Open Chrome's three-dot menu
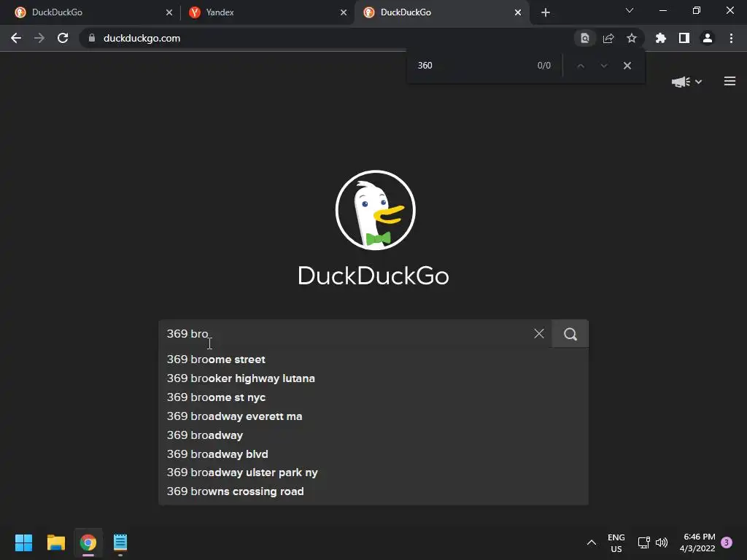The width and height of the screenshot is (747, 560). click(731, 38)
